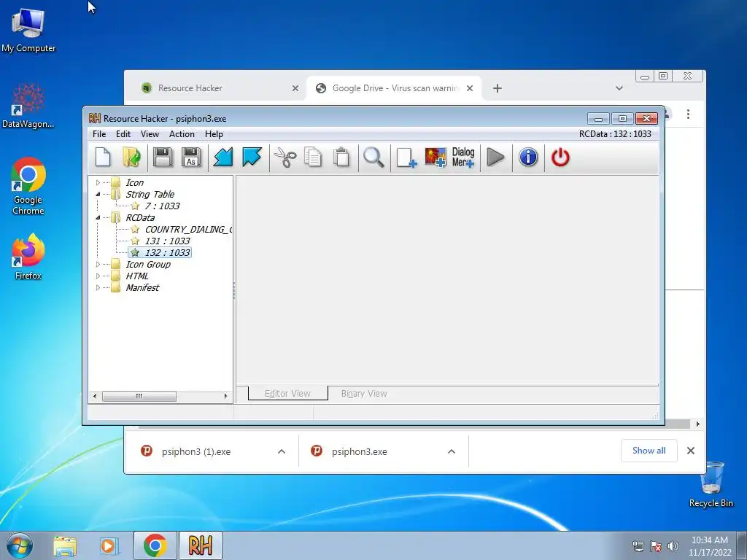
Task: Open the psiphon3 (1).exe download item
Action: coord(196,451)
